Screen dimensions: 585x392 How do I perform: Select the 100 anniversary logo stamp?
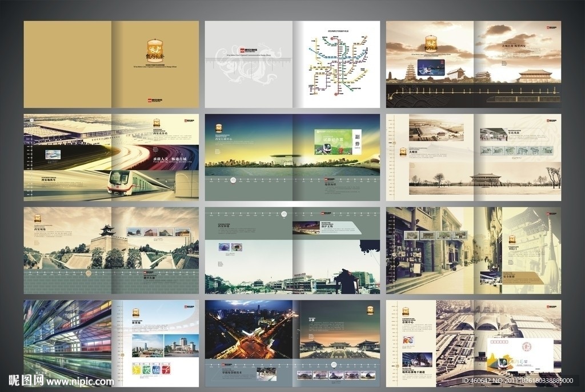pos(409,341)
